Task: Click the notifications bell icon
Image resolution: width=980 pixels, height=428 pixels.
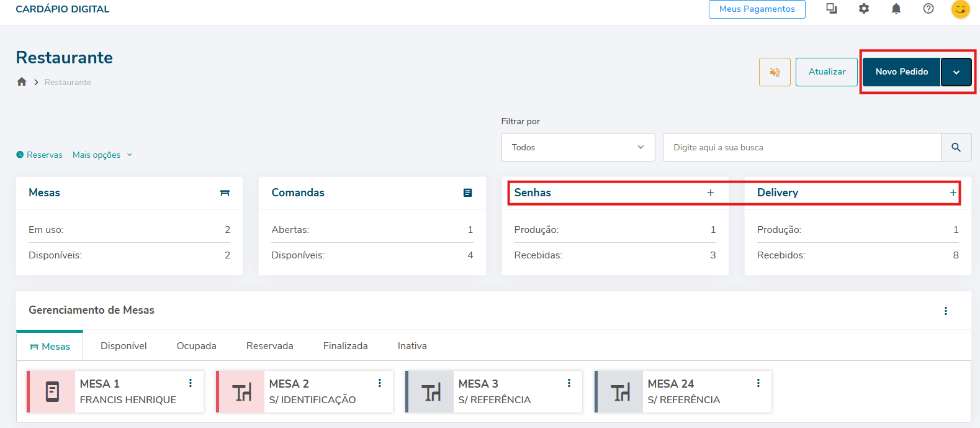Action: [x=896, y=9]
